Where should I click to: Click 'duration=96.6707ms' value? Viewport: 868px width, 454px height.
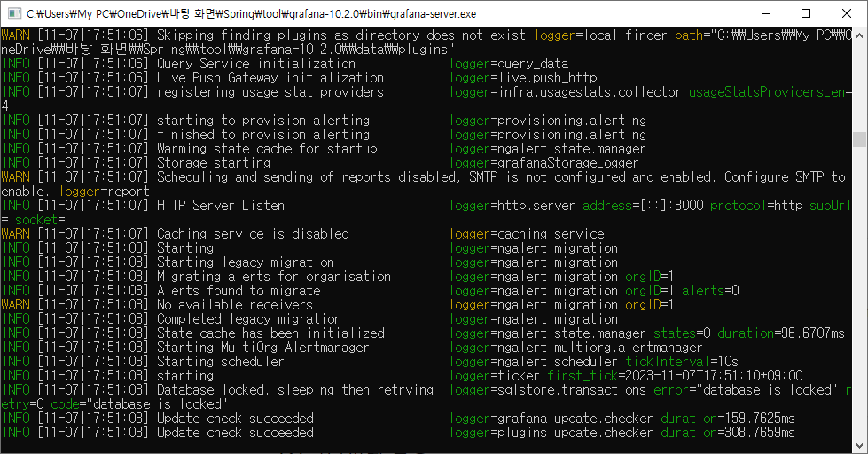click(x=781, y=333)
